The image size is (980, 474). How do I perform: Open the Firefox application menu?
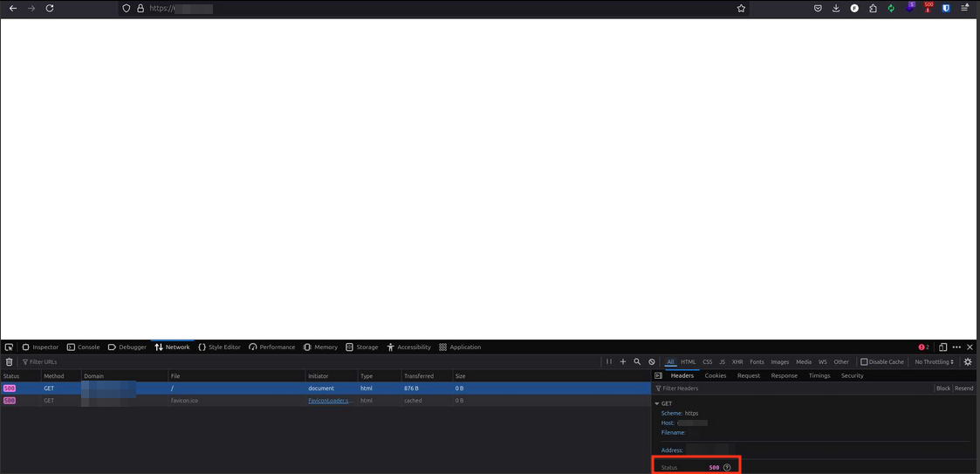click(x=965, y=9)
